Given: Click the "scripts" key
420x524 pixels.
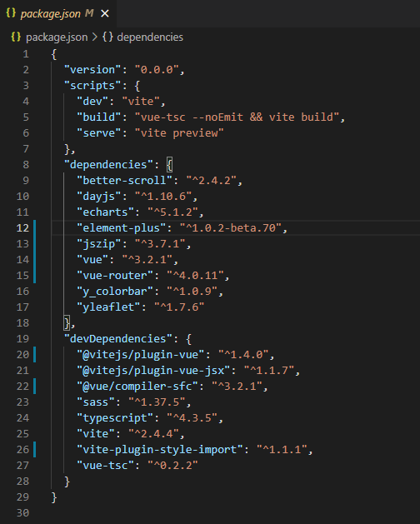Looking at the screenshot, I should 92,86.
